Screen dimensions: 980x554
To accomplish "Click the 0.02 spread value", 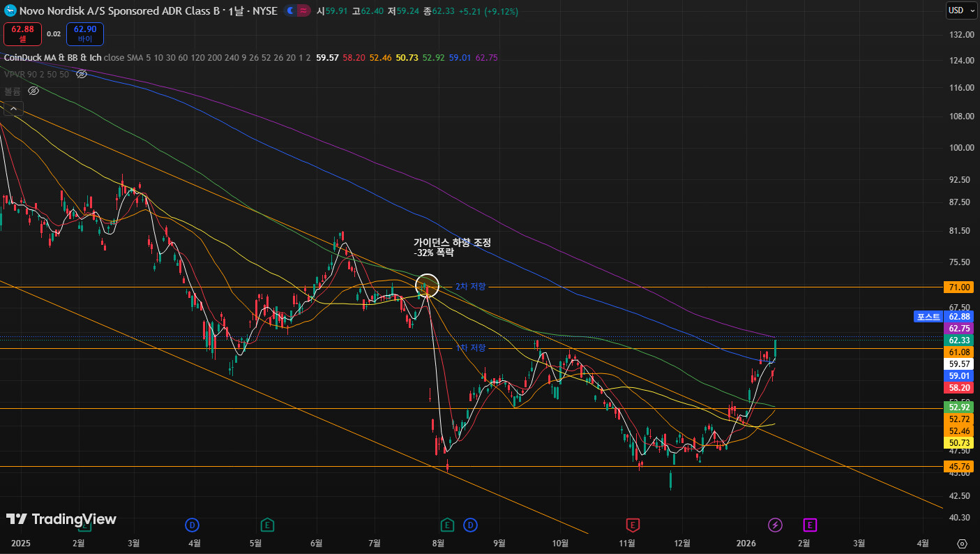I will point(54,33).
